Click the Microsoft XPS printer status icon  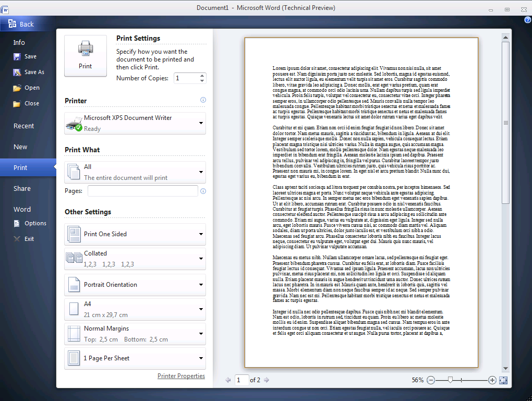pos(74,124)
